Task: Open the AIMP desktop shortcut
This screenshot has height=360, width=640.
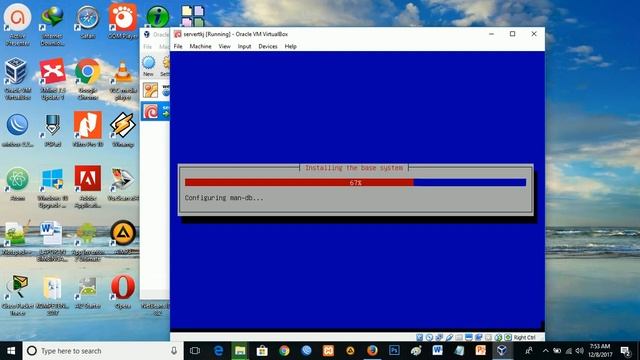Action: (123, 237)
